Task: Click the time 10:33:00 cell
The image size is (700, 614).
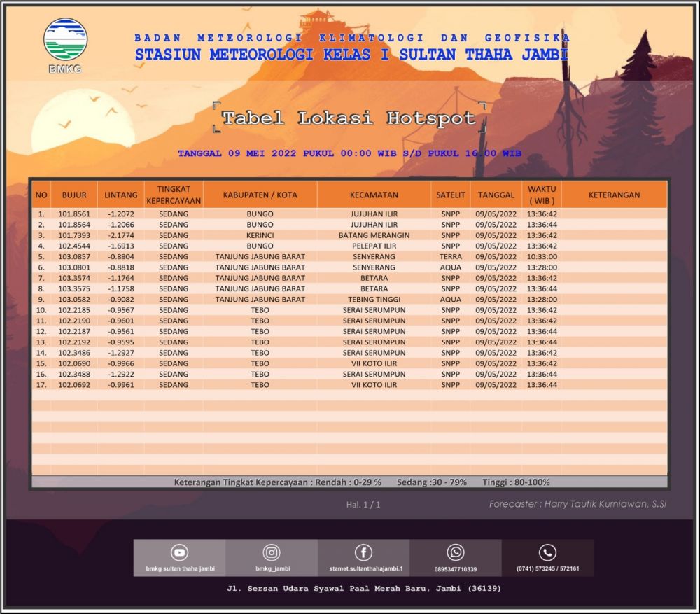Action: click(542, 257)
